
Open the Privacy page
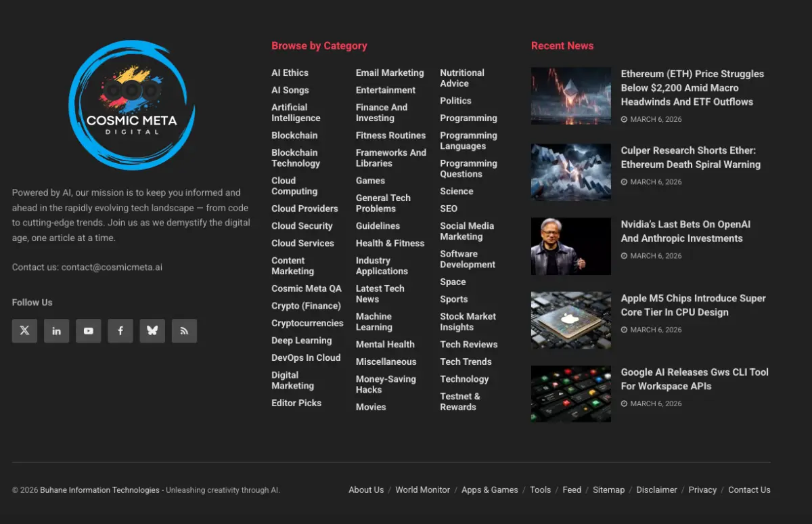702,489
